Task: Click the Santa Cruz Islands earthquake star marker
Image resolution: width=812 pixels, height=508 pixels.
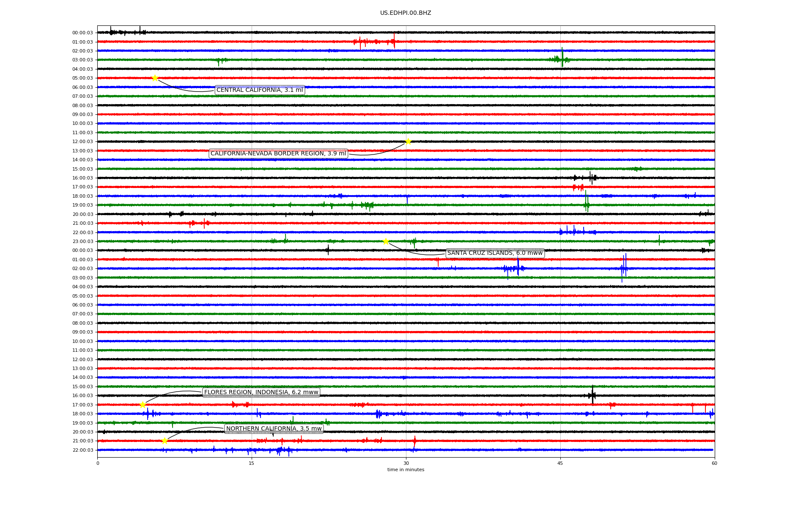Action: [x=386, y=241]
